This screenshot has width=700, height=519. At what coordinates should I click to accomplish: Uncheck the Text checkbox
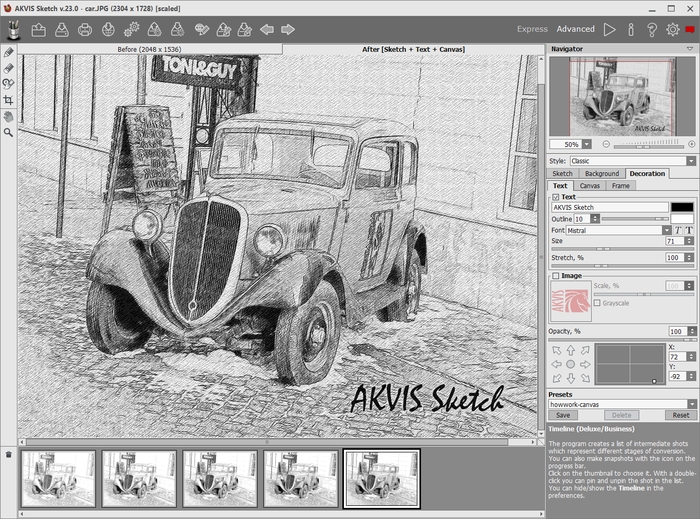[556, 197]
